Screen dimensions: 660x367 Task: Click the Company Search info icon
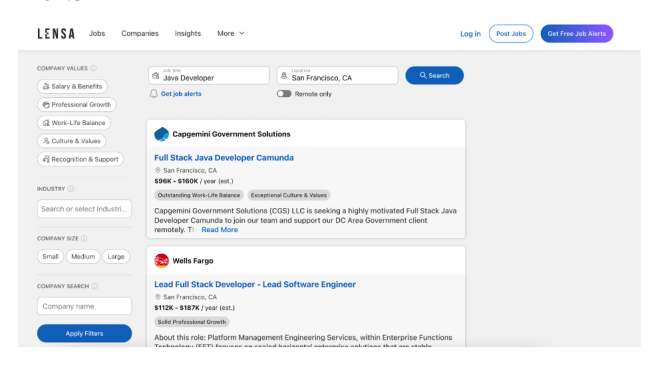(95, 286)
